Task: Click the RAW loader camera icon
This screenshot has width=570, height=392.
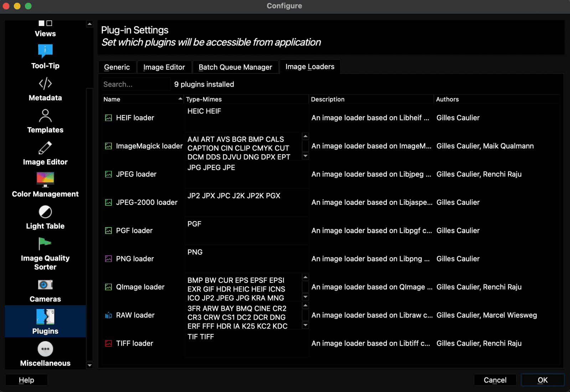Action: point(109,315)
